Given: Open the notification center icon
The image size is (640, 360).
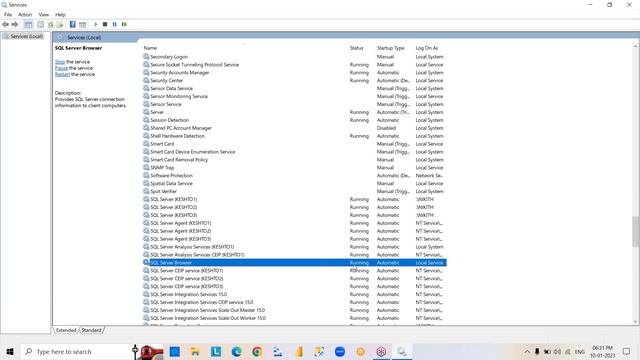Looking at the screenshot, I should coord(627,351).
